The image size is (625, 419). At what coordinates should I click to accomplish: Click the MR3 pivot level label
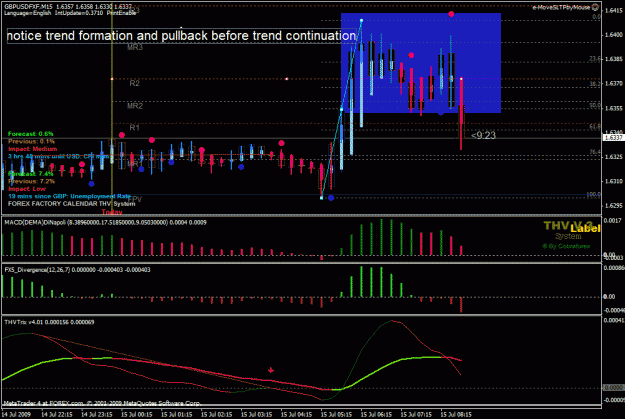135,47
